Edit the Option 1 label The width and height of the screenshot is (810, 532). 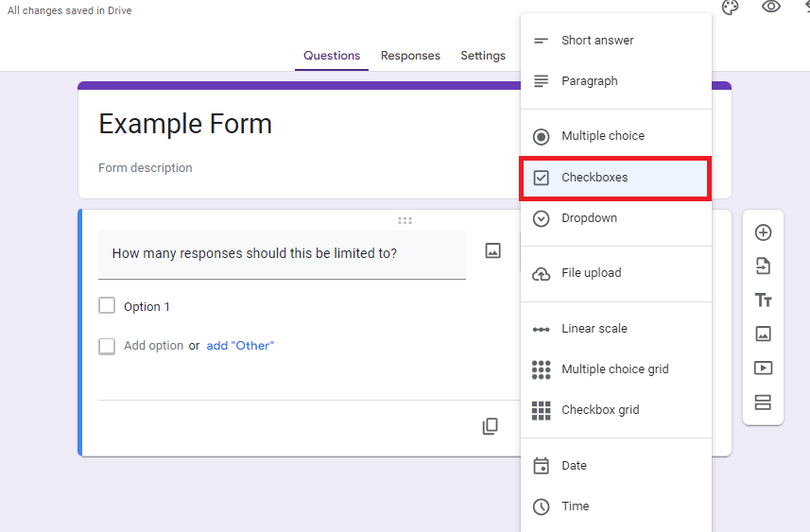(x=146, y=307)
